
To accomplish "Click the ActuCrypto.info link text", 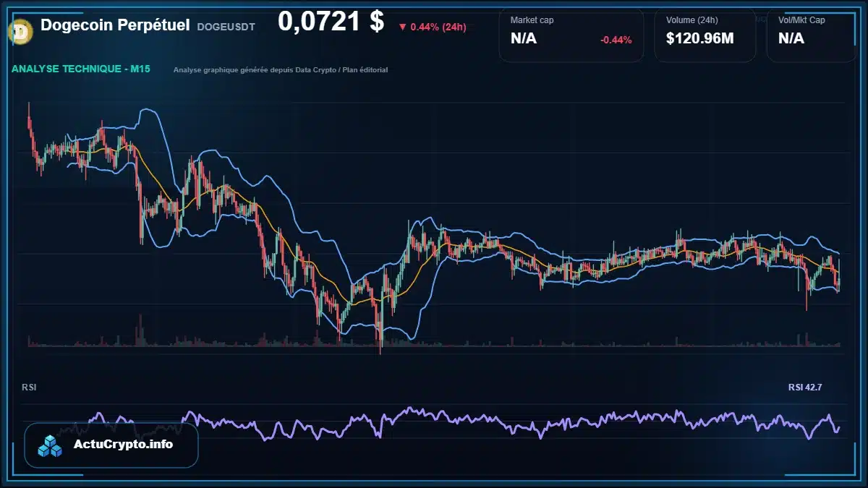I will click(124, 445).
